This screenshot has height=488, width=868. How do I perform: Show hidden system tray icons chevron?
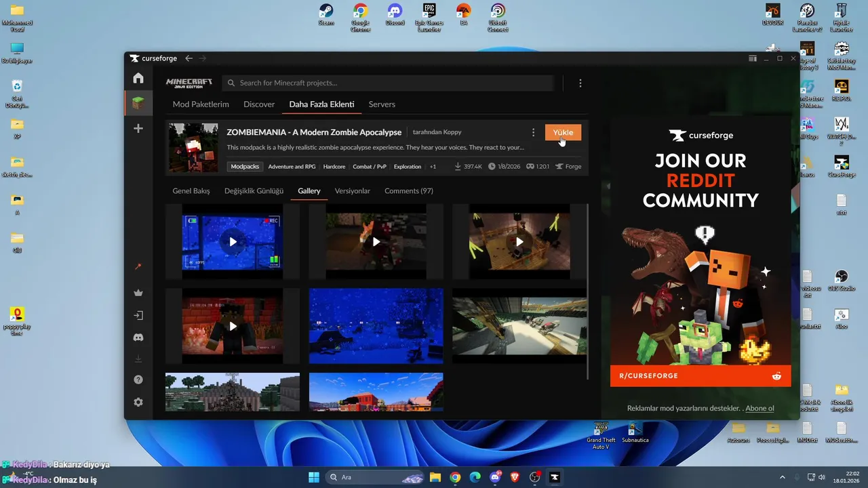pyautogui.click(x=782, y=477)
